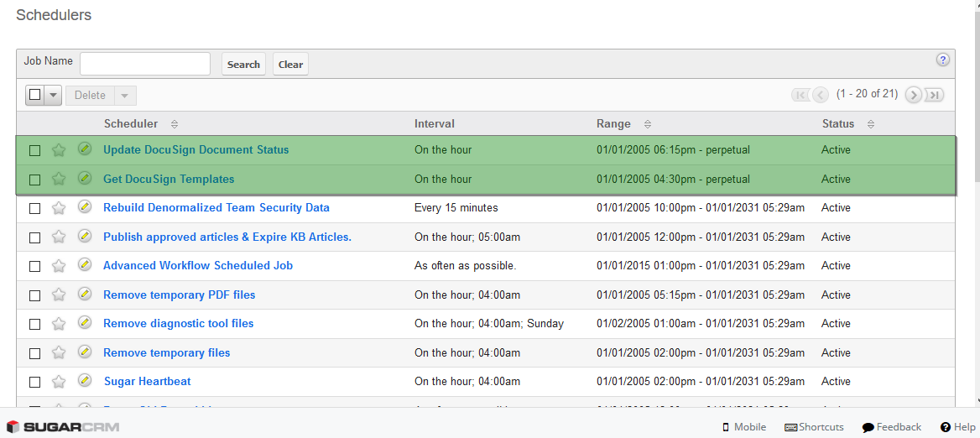Star the Rebuild Denormalized Team Security Data row

tap(59, 208)
